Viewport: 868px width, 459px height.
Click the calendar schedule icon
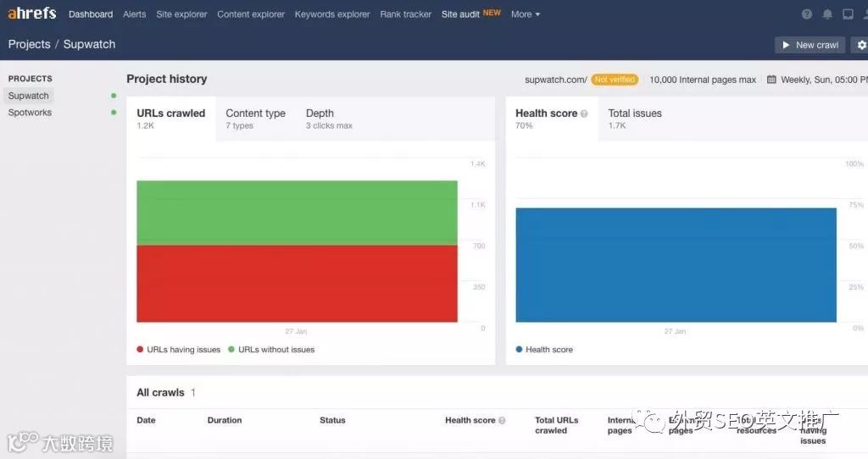pos(771,80)
